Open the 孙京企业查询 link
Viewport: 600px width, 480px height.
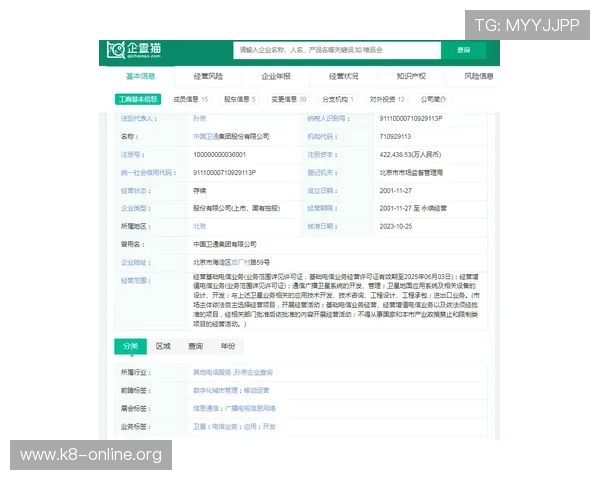pos(253,372)
